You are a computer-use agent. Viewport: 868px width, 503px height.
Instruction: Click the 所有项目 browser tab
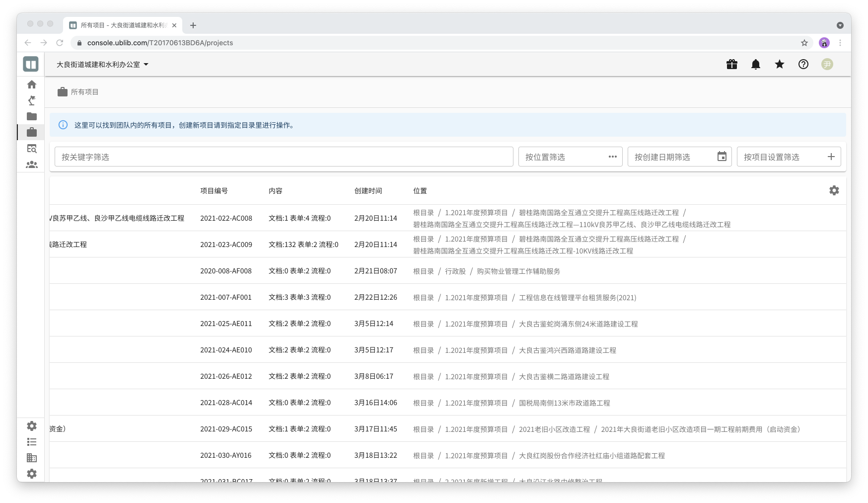coord(122,25)
